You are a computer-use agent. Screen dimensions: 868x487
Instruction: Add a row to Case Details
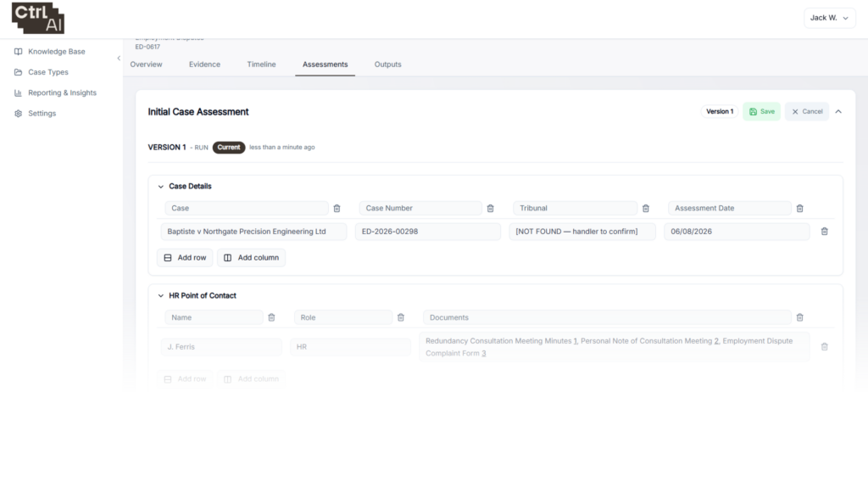point(185,258)
